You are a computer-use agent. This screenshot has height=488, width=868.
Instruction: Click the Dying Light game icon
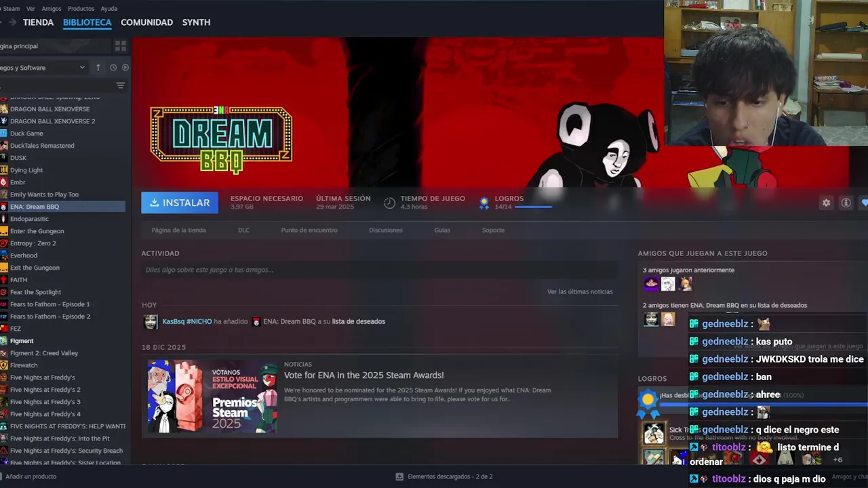tap(3, 170)
